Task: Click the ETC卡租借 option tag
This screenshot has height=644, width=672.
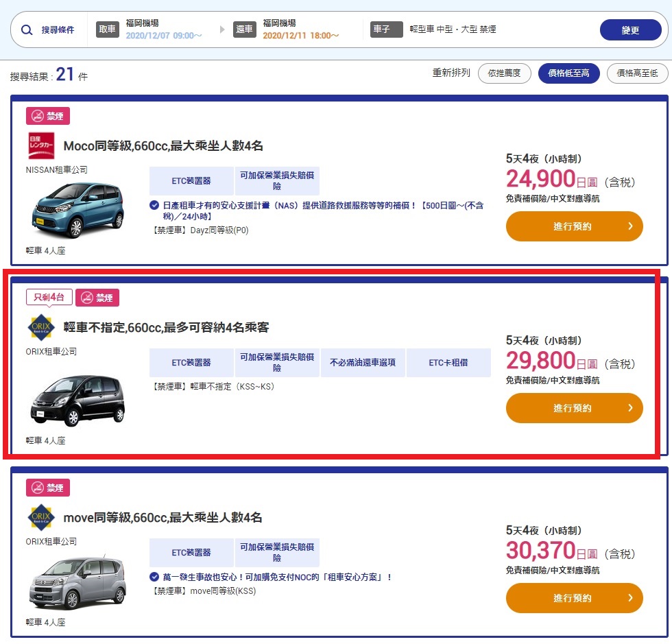Action: pyautogui.click(x=448, y=363)
